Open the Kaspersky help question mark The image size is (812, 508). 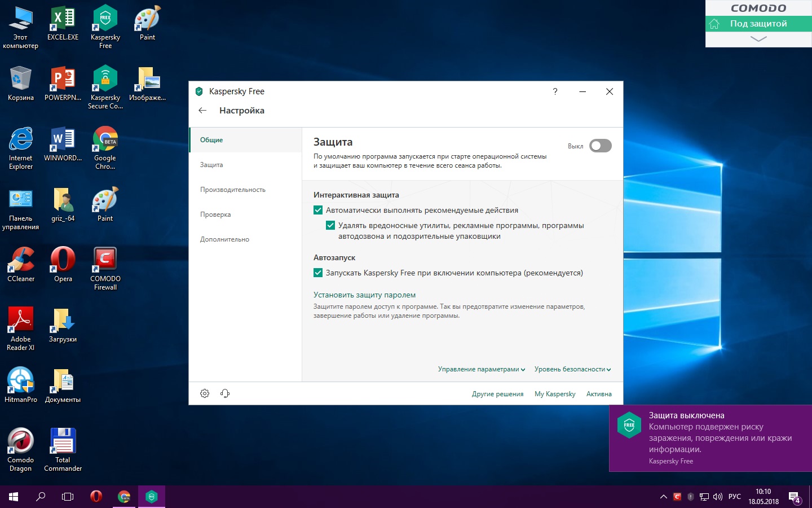tap(555, 91)
